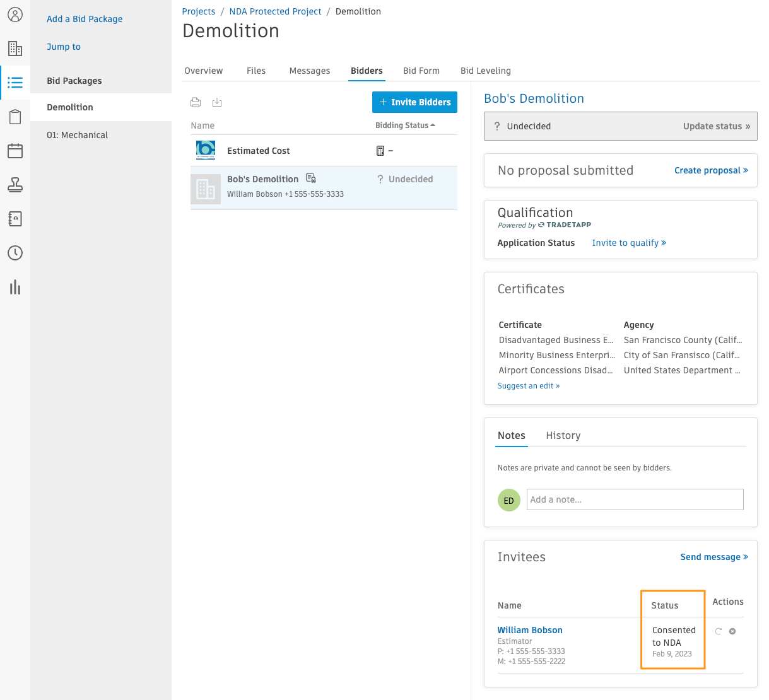Screen dimensions: 769x700
Task: Select the bid packages list icon
Action: point(15,83)
